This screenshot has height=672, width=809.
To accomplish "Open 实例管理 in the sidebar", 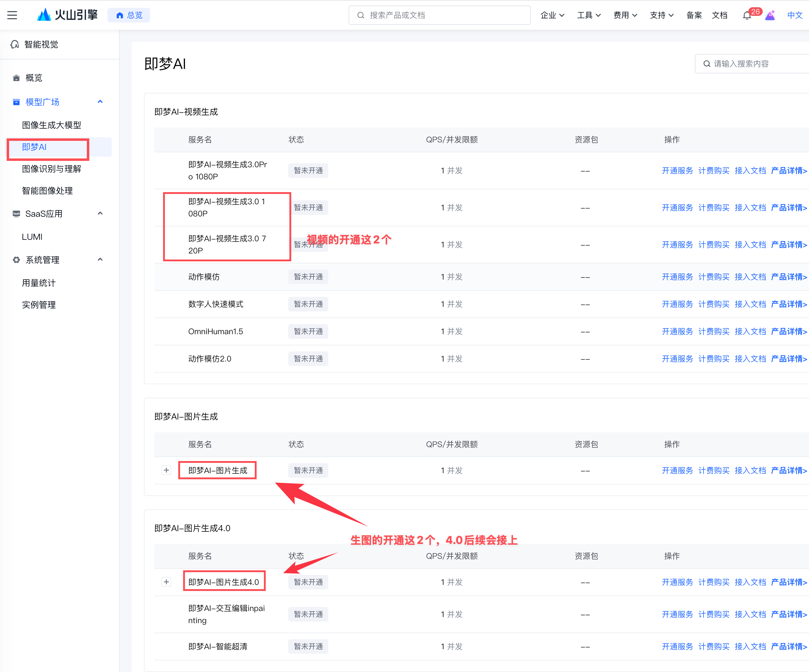I will coord(39,305).
